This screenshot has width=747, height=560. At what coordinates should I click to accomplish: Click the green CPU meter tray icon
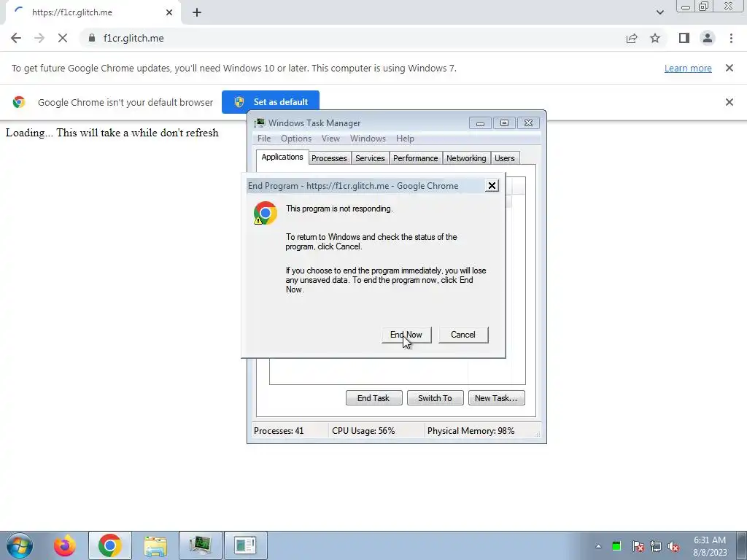616,546
